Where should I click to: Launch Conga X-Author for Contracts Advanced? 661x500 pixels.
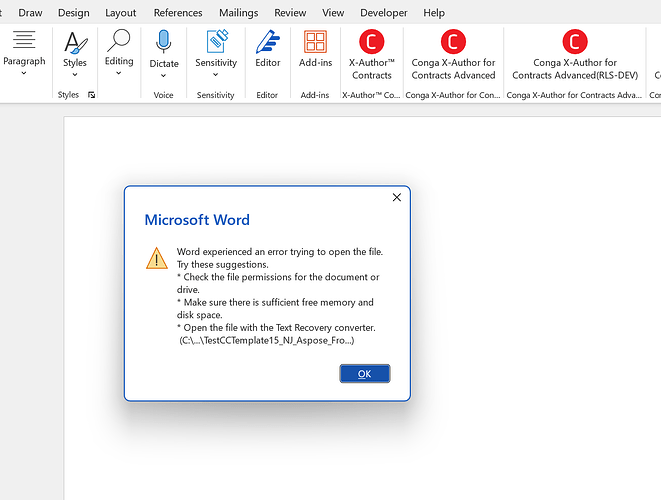[x=453, y=42]
